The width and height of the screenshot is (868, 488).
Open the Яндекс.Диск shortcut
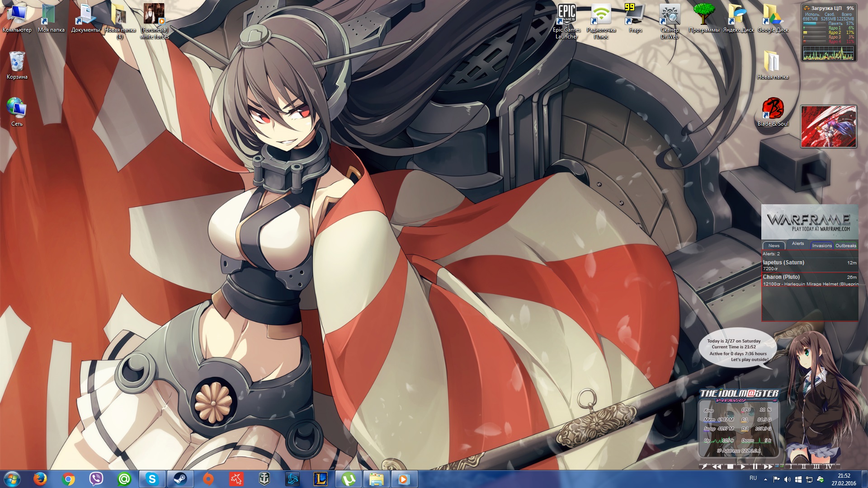click(738, 19)
